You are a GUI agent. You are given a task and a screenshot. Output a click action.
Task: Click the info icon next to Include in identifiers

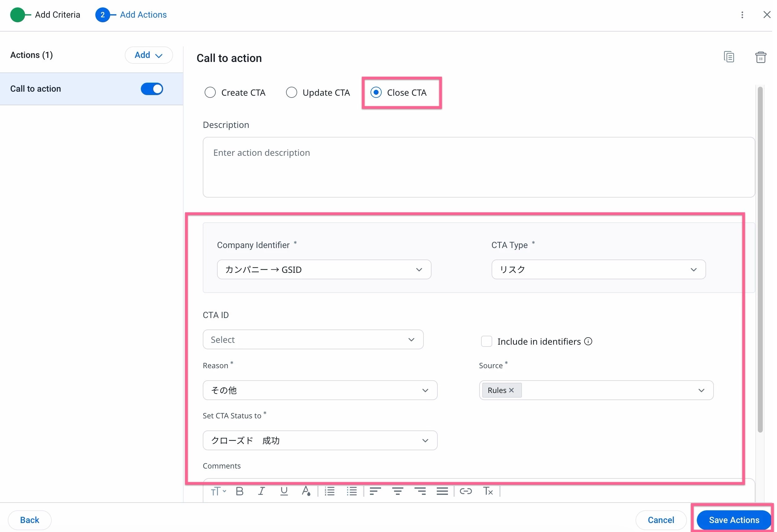588,342
